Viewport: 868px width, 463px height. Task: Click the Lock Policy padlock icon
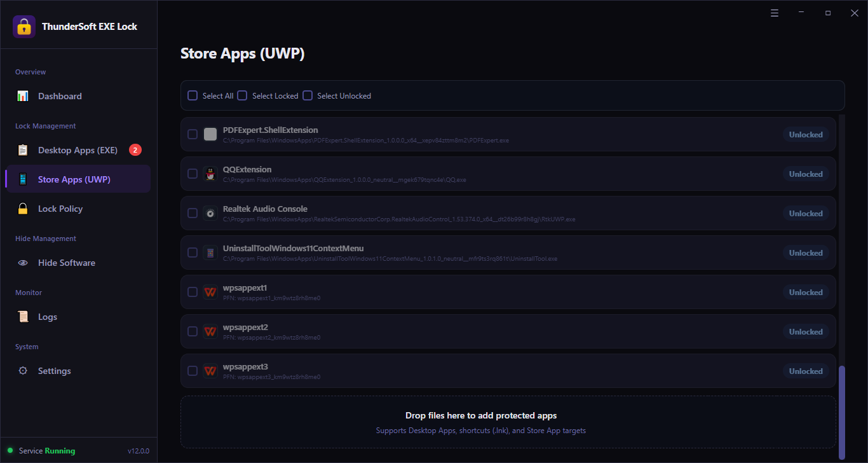[x=23, y=209]
